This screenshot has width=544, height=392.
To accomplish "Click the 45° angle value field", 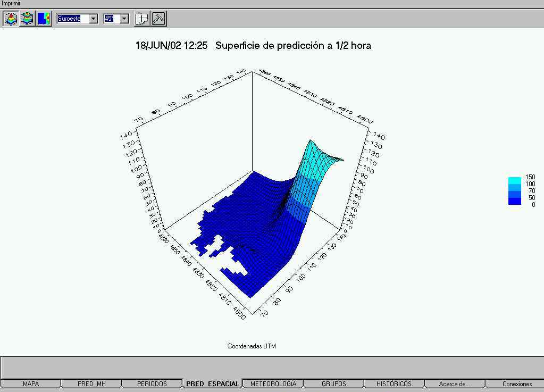I will point(112,19).
